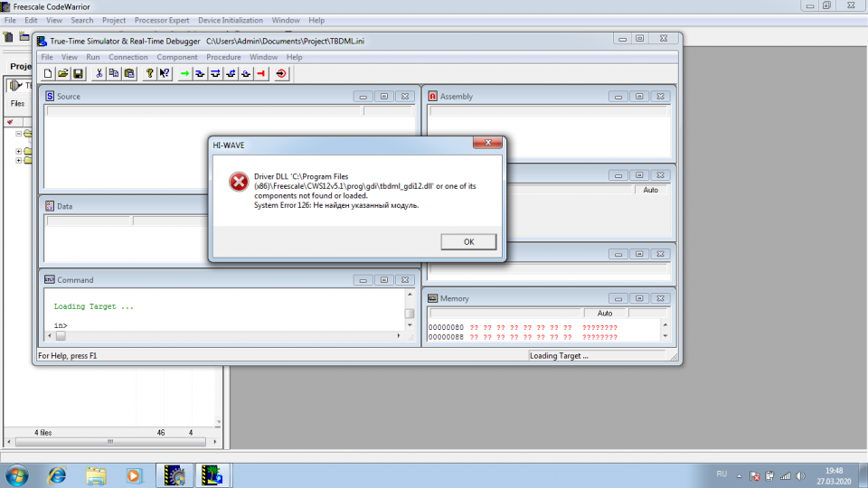The width and height of the screenshot is (868, 488).
Task: Open the Connection menu in debugger
Action: 127,57
